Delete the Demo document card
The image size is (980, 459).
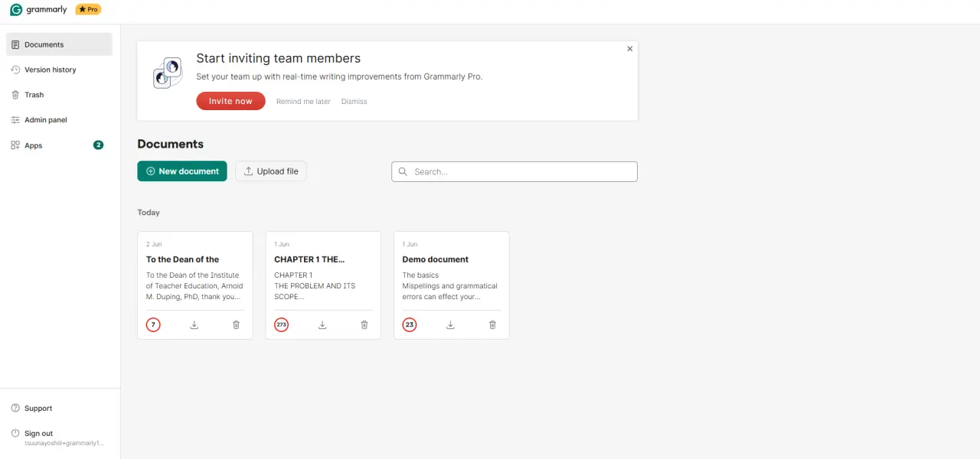(492, 325)
